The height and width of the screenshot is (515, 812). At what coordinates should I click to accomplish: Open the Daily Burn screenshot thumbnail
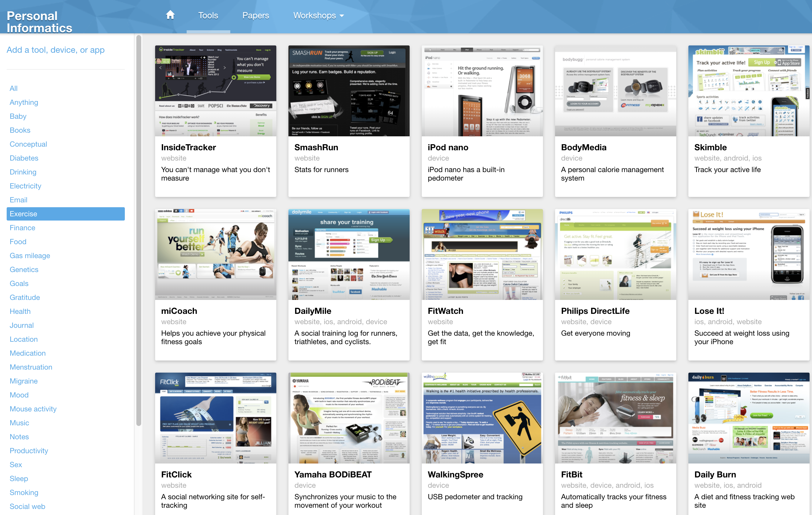pyautogui.click(x=749, y=418)
